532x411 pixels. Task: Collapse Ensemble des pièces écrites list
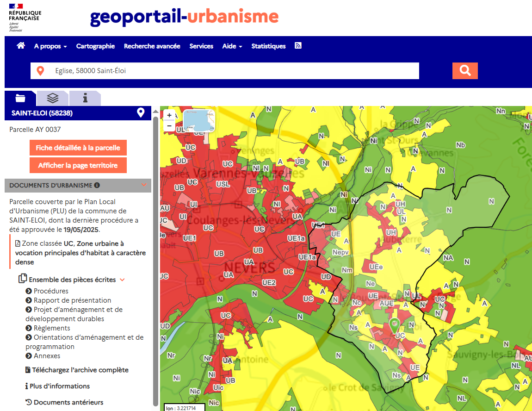point(122,280)
